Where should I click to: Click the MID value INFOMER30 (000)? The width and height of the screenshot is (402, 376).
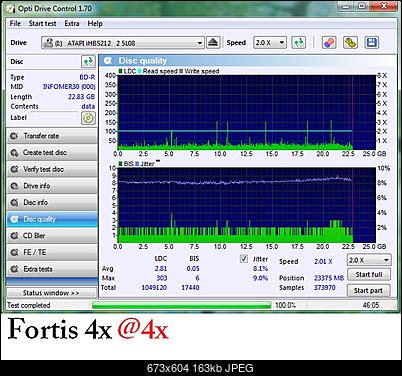[69, 87]
